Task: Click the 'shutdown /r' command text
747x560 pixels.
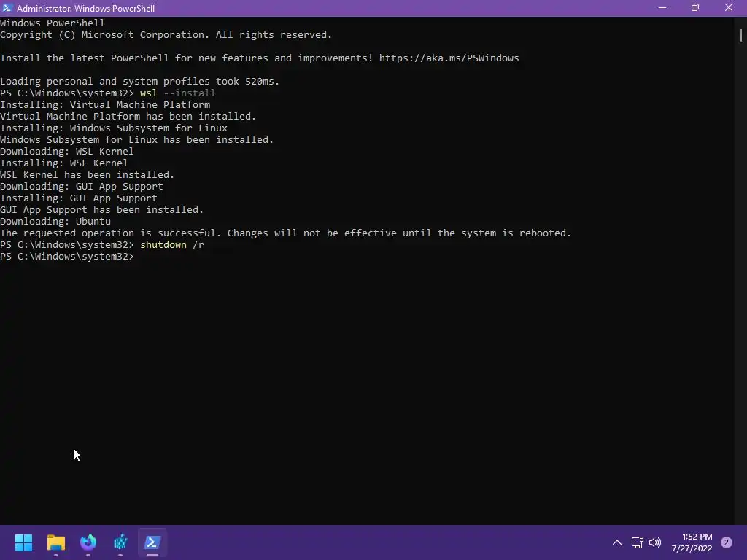Action: pos(172,245)
